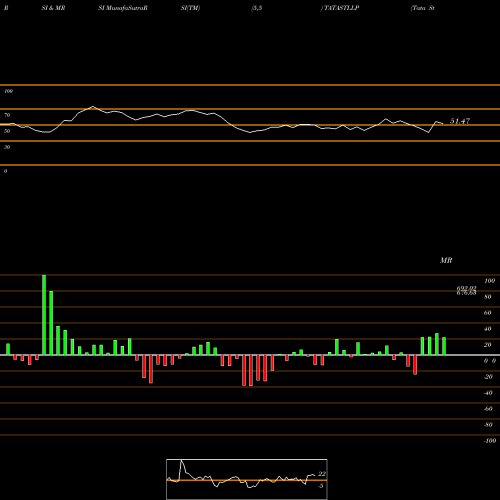Click the value -5 in the mini chart

point(320,486)
